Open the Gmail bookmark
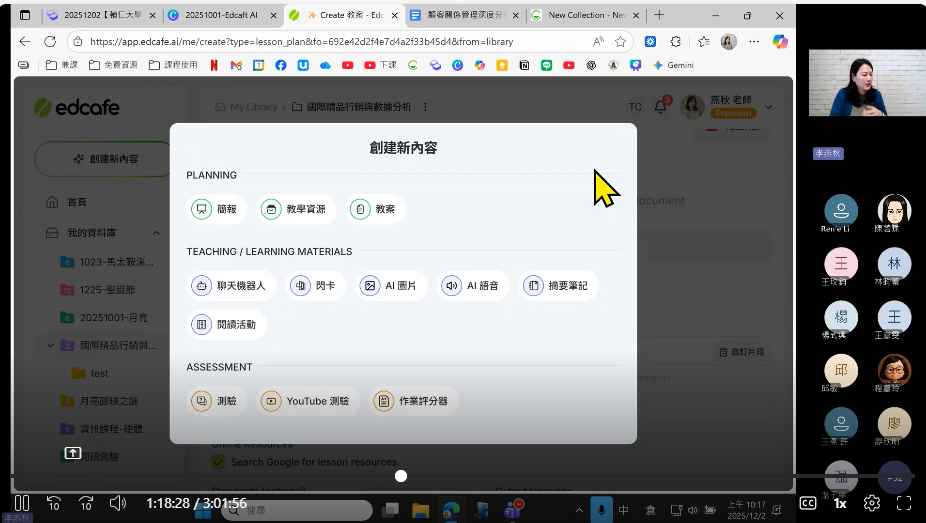The image size is (926, 523). point(236,66)
